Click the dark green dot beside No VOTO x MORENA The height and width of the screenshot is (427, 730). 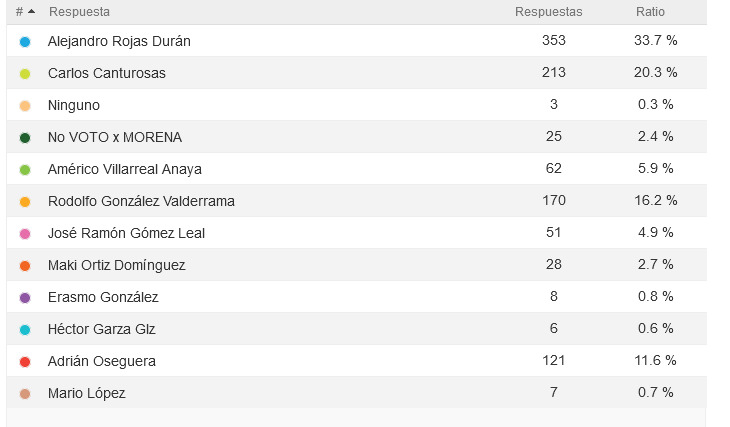point(25,137)
